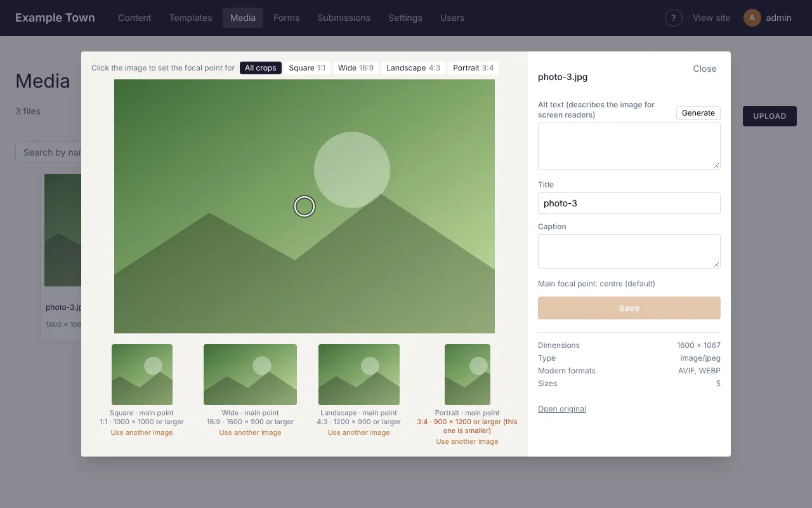This screenshot has height=508, width=812.
Task: Save the image details
Action: tap(629, 308)
